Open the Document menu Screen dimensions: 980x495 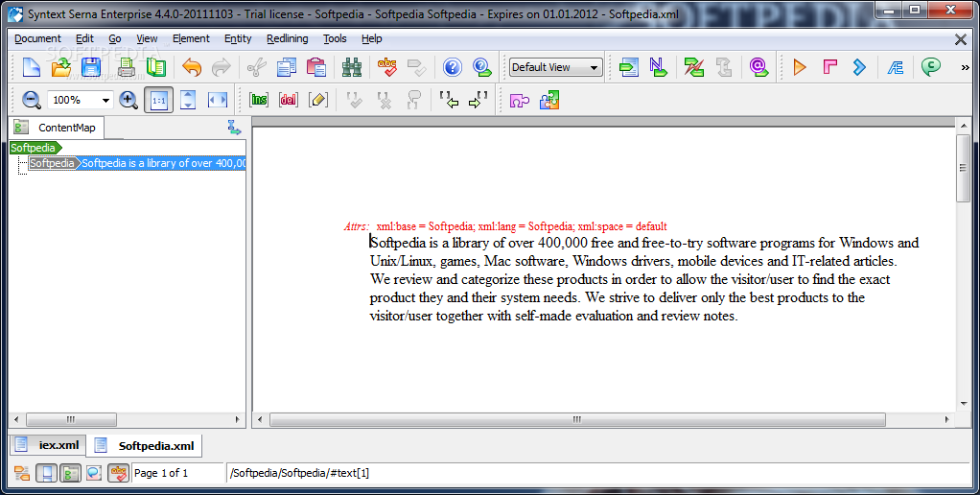(x=37, y=38)
